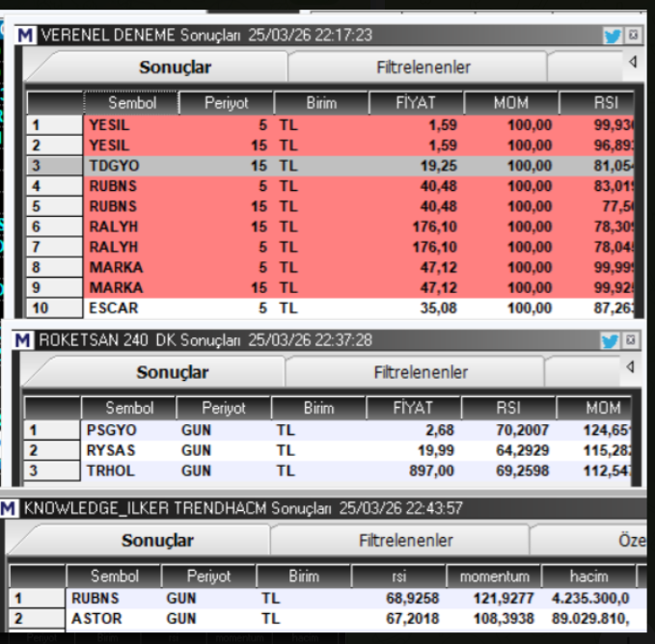Sort by FİYAT column in ROKETSAN table
Viewport: 655px width, 644px height.
(x=413, y=408)
